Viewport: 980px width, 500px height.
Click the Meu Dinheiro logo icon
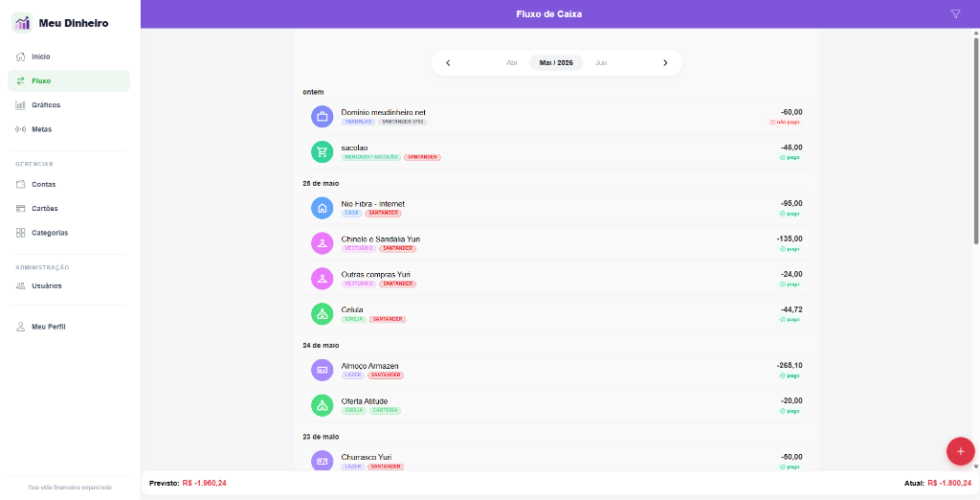(x=22, y=23)
